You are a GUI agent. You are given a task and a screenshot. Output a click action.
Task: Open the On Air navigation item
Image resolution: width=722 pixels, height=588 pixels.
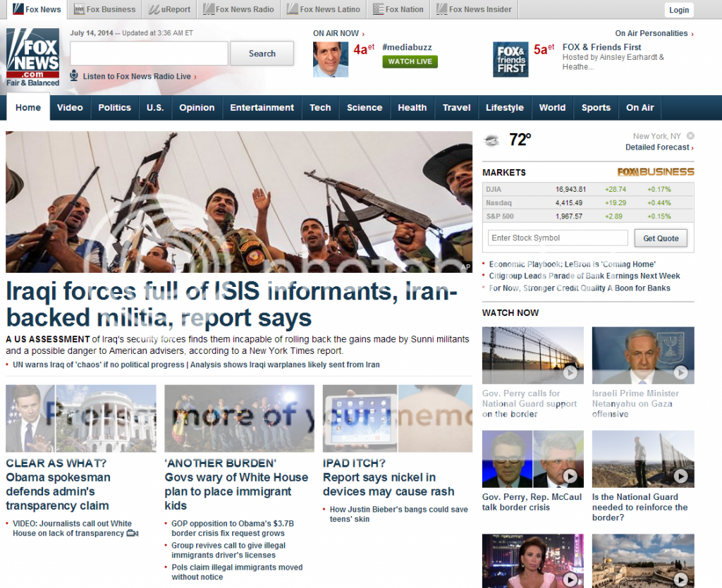pyautogui.click(x=640, y=107)
